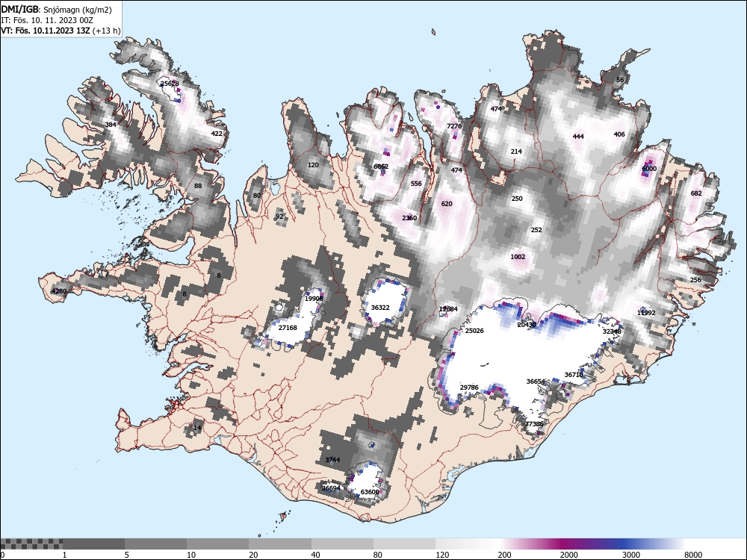Select the glacier value 19906

point(314,299)
